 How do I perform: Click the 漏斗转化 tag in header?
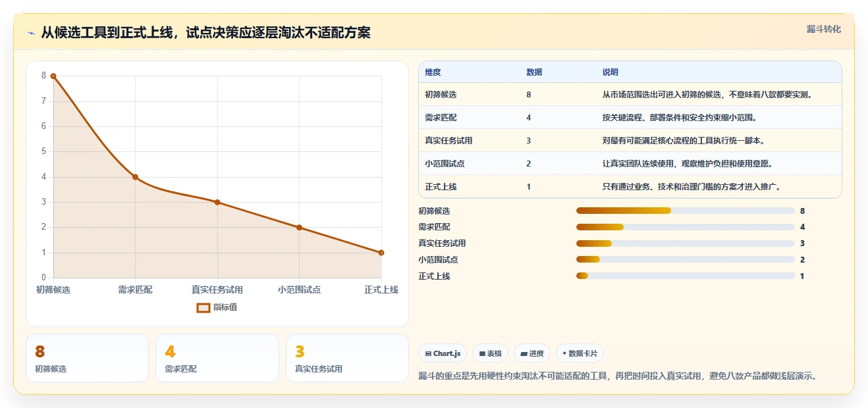tap(823, 30)
